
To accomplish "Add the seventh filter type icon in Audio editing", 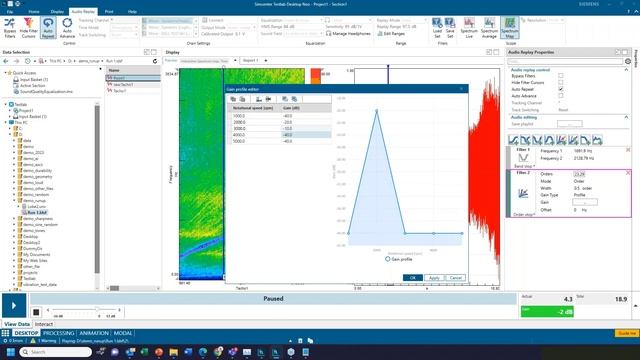I will (585, 140).
